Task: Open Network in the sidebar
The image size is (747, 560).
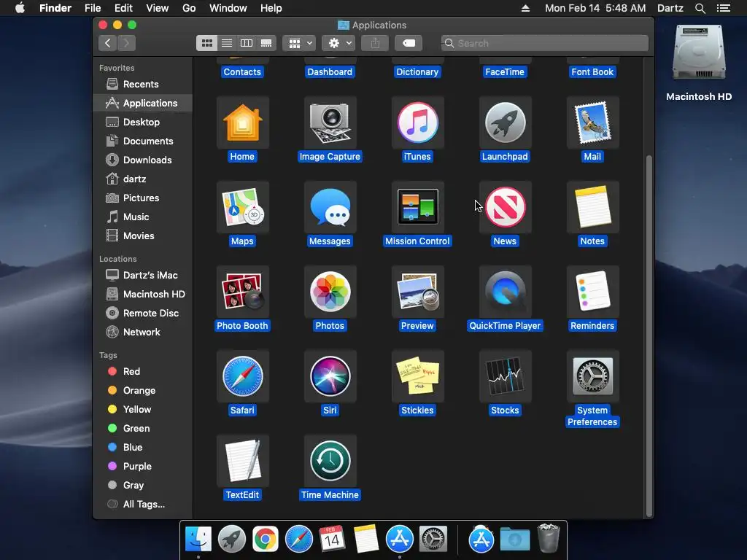Action: [x=143, y=332]
